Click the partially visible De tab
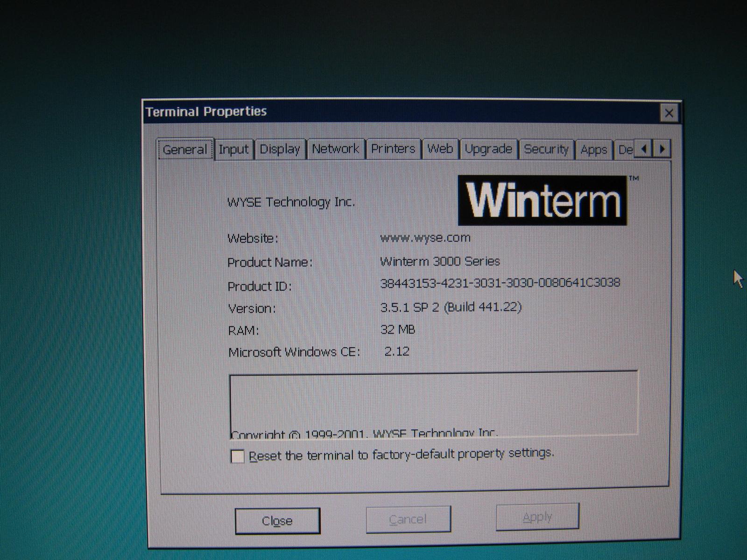 pyautogui.click(x=625, y=150)
